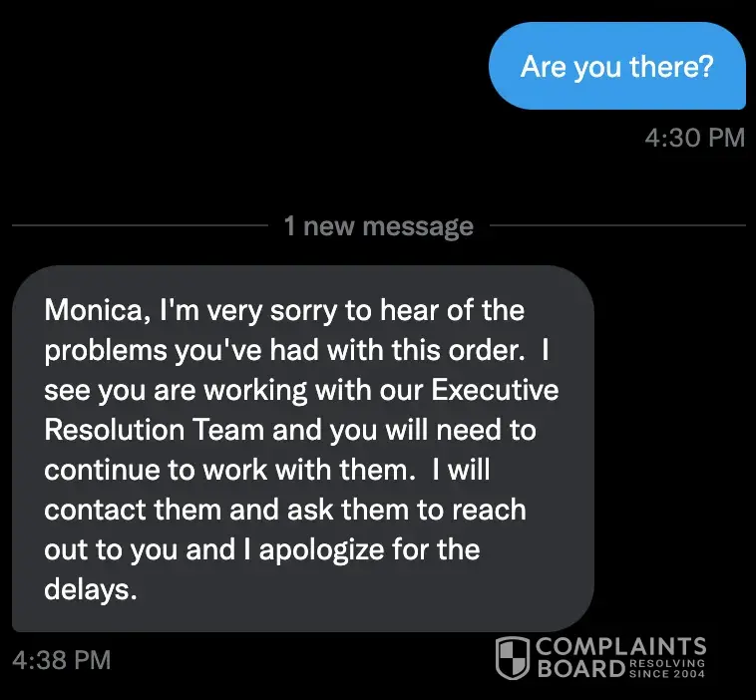
Task: Click the 4:30 PM timestamp
Action: pos(695,138)
